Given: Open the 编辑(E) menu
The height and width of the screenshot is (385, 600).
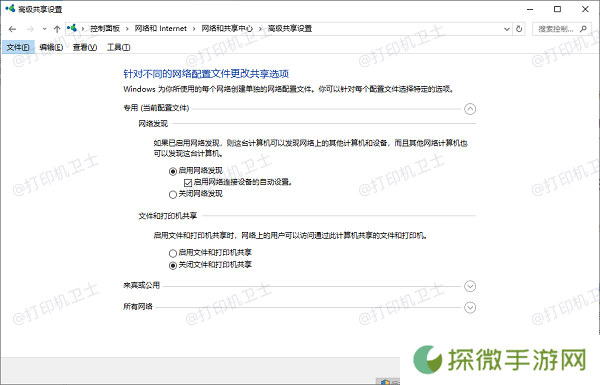Looking at the screenshot, I should (51, 47).
